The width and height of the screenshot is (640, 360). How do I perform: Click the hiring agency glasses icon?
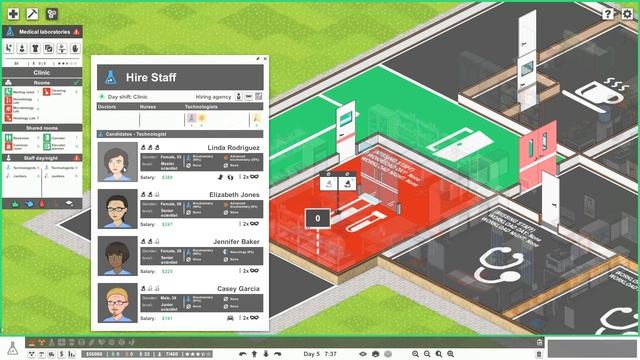[249, 97]
